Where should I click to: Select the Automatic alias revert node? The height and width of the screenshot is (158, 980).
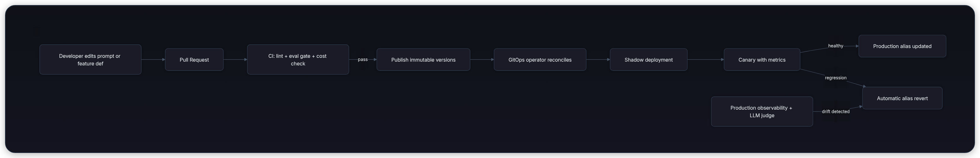(x=902, y=98)
